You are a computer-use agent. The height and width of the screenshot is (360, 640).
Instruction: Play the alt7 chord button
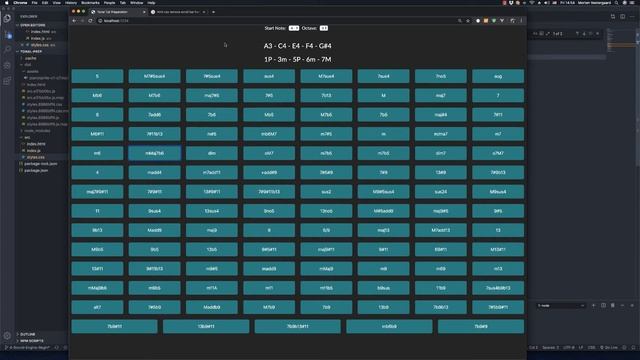(x=97, y=307)
